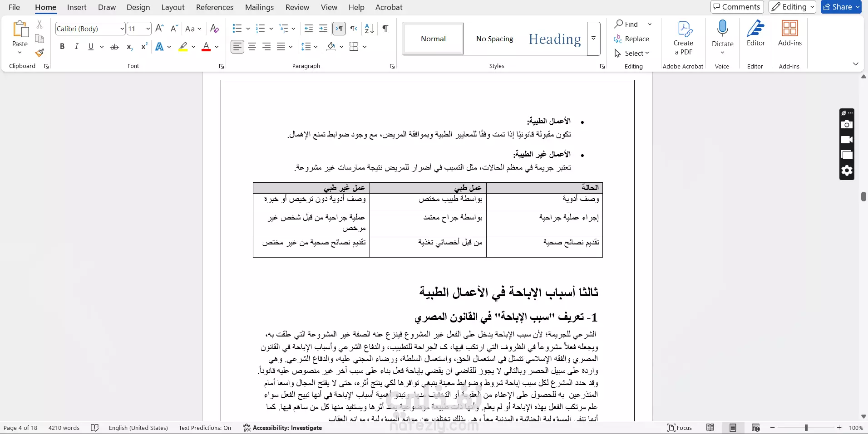Expand the Styles gallery

[593, 39]
